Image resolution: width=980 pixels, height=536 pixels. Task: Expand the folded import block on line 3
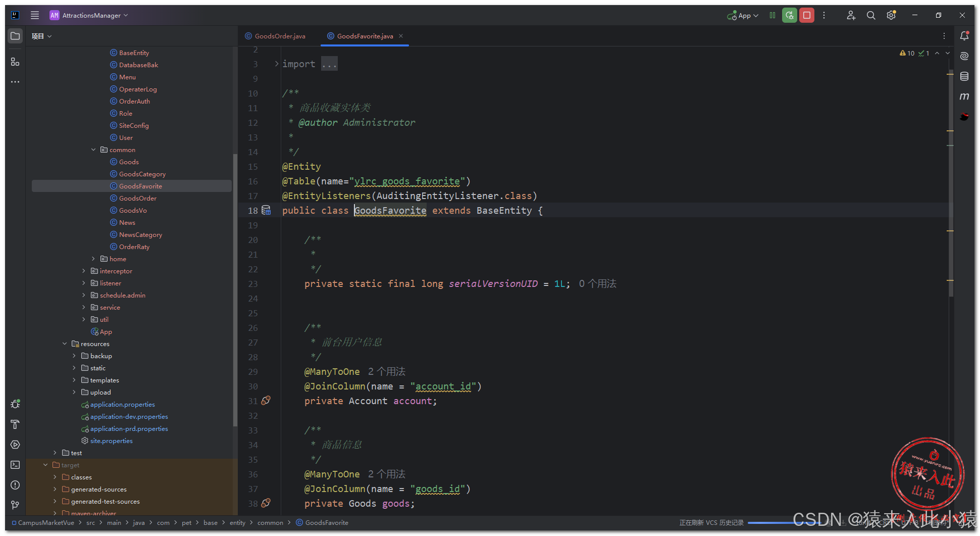tap(276, 64)
